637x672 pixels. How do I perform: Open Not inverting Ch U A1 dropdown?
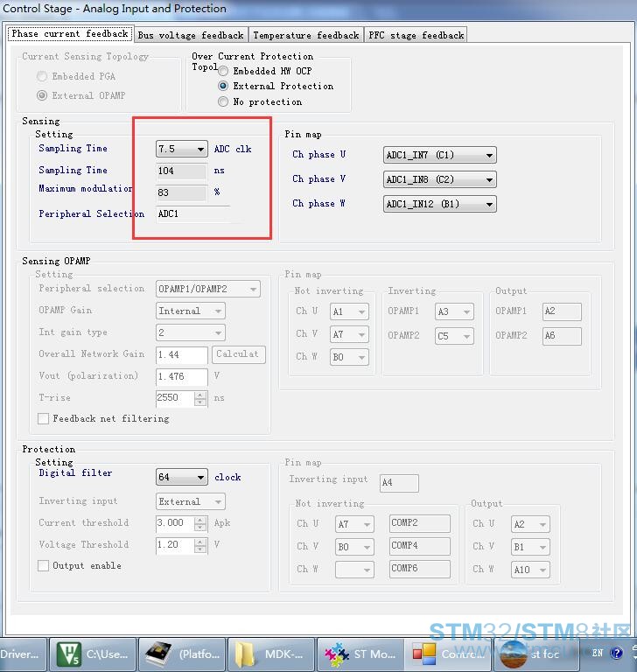click(349, 312)
